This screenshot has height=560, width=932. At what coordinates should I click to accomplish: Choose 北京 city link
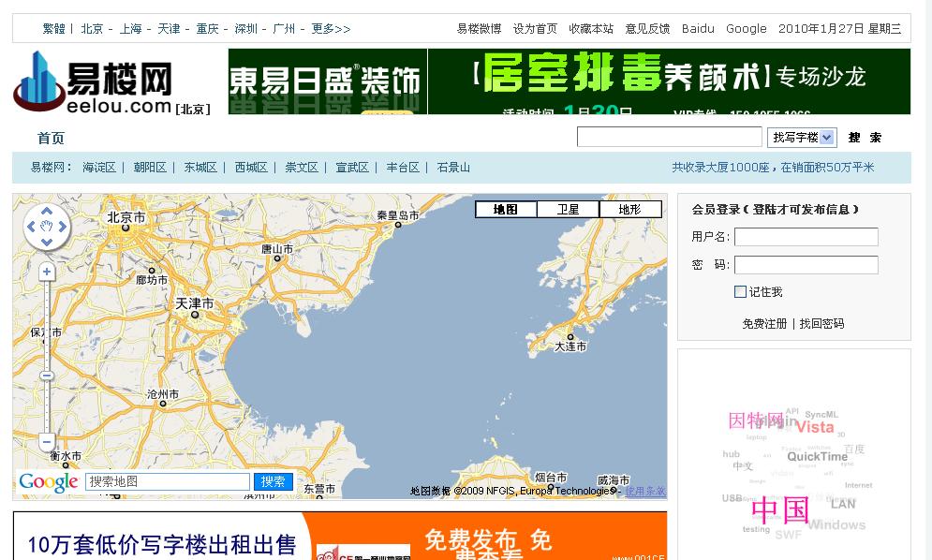click(92, 28)
